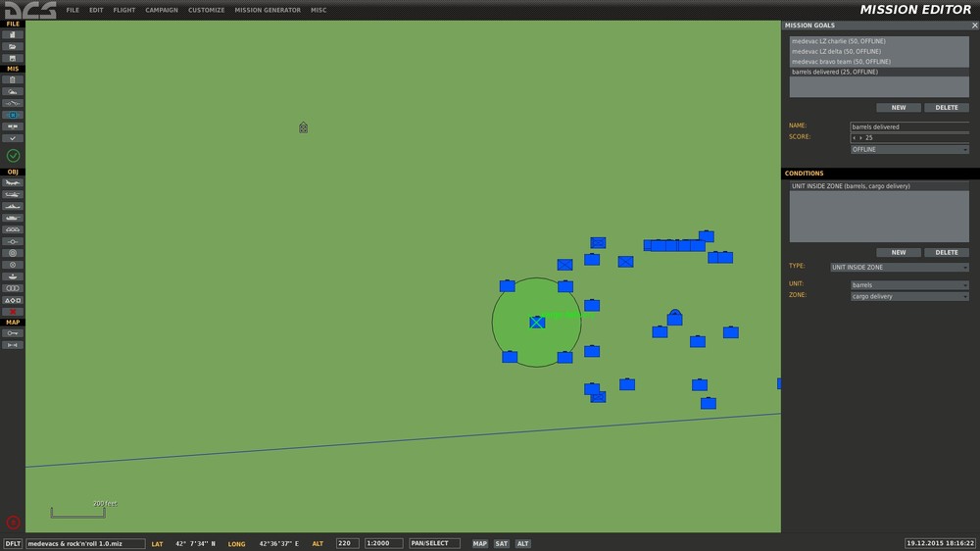Open the weather settings cloud icon
980x551 pixels.
click(13, 91)
